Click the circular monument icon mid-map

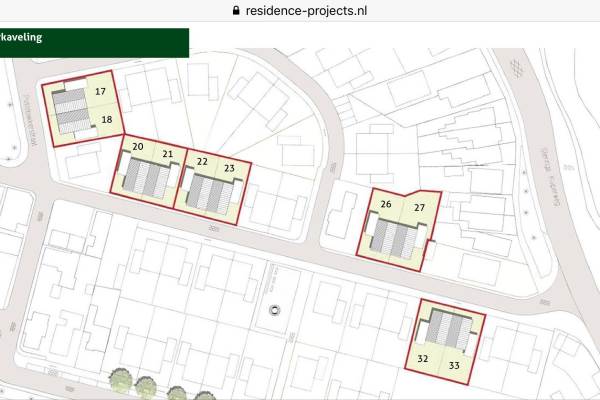point(274,314)
